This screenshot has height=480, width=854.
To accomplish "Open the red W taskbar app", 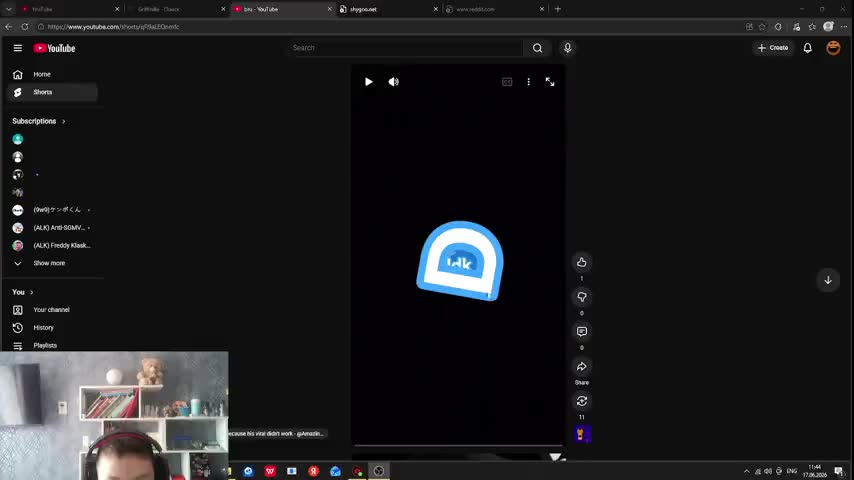I will click(x=270, y=471).
